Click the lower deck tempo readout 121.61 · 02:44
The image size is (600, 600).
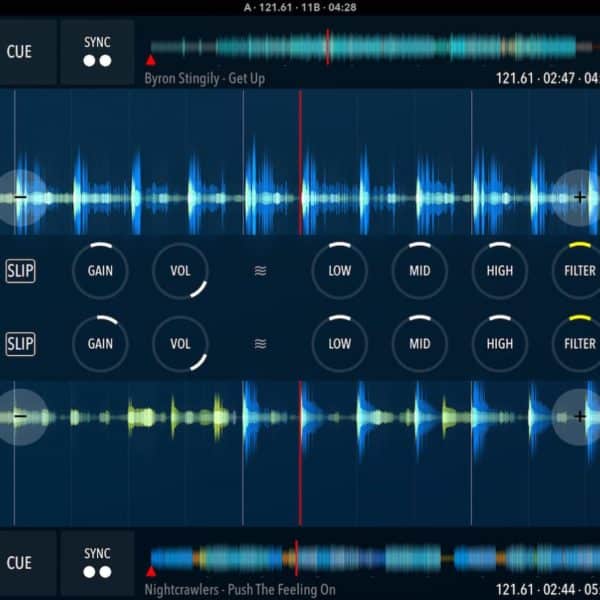pyautogui.click(x=548, y=590)
